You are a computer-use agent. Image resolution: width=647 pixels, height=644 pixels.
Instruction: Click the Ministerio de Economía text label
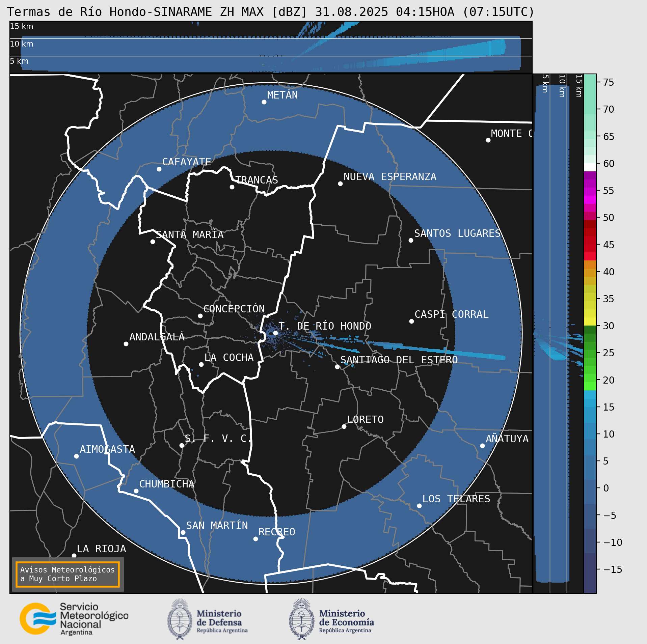(x=346, y=621)
